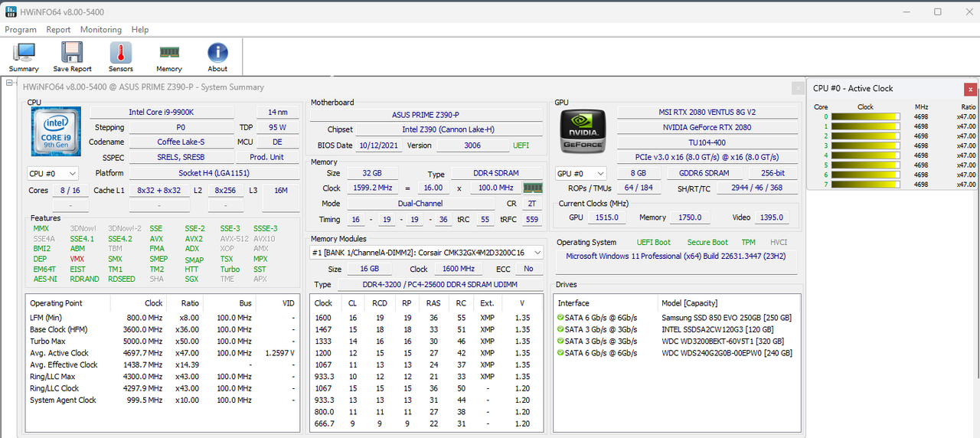This screenshot has width=980, height=438.
Task: Open the Summary toolbar icon
Action: (24, 57)
